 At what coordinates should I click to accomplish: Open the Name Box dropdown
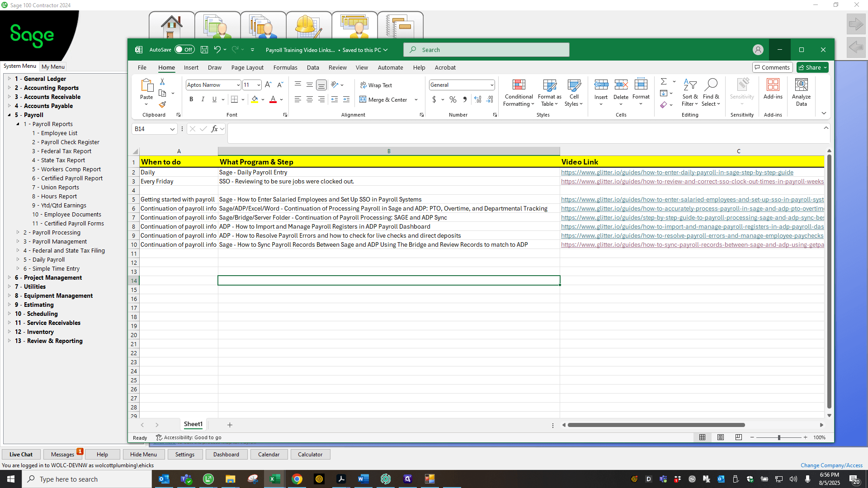172,129
